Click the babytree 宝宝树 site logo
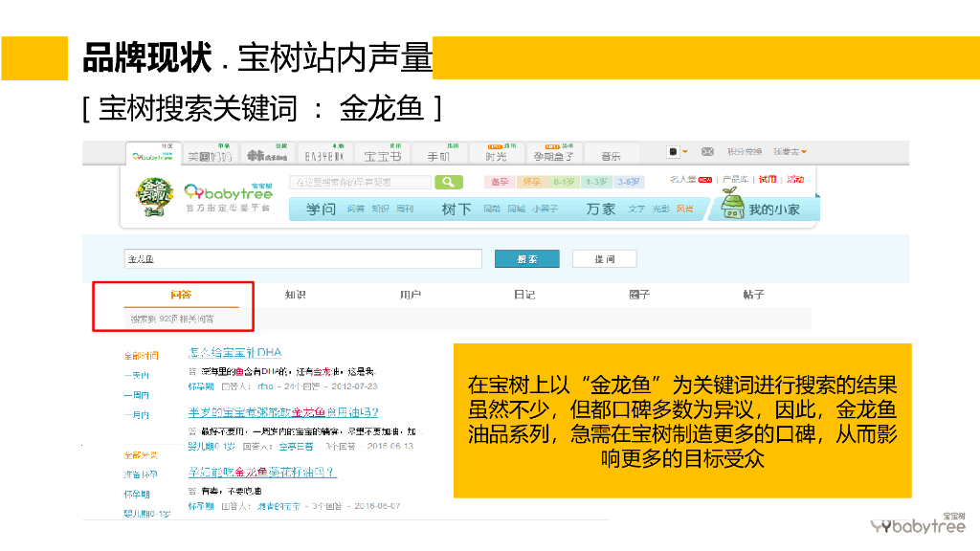The image size is (980, 551). [228, 197]
